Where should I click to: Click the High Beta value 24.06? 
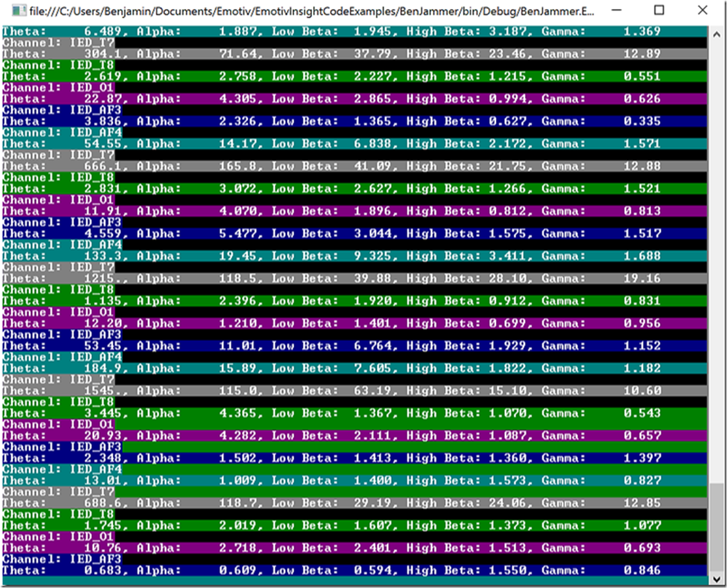[507, 504]
